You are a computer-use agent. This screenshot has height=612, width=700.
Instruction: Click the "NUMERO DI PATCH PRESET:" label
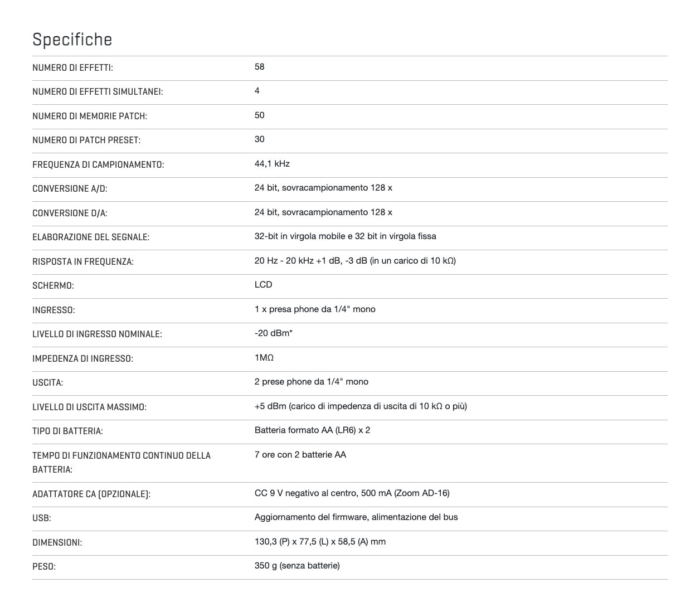[86, 140]
